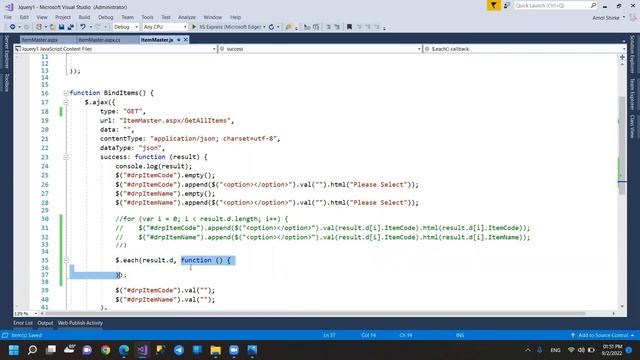The width and height of the screenshot is (640, 360).
Task: Collapse the function BindItems code block
Action: pyautogui.click(x=66, y=93)
